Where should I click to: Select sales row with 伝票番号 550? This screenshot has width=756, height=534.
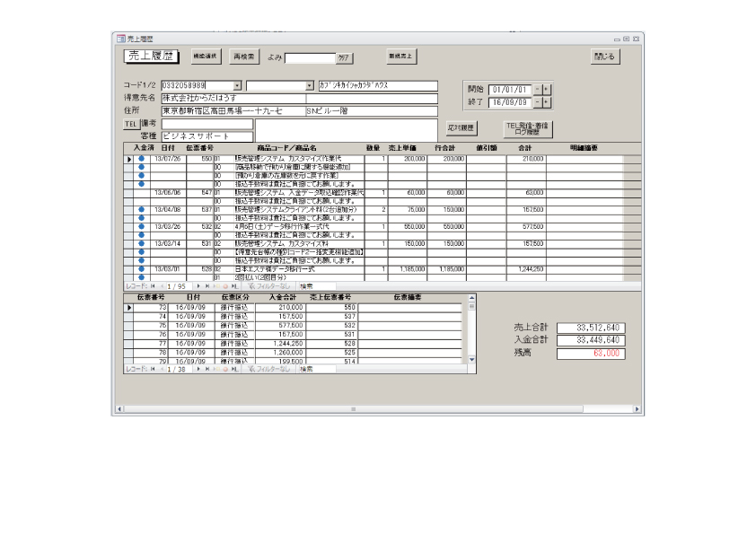[127, 159]
